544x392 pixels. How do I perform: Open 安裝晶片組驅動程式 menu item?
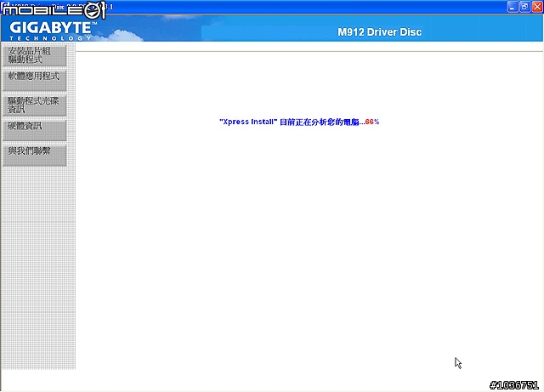(34, 55)
